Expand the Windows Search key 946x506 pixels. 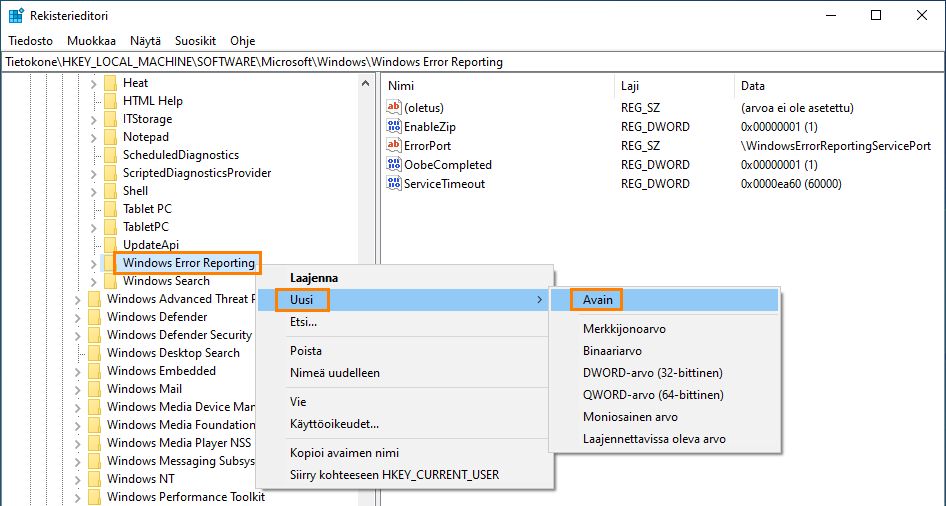(94, 282)
